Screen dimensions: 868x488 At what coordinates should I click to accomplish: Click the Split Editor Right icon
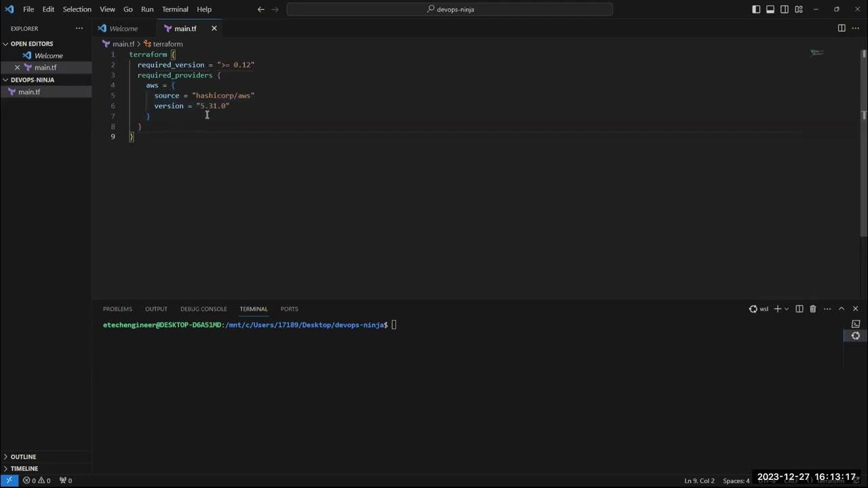tap(842, 28)
